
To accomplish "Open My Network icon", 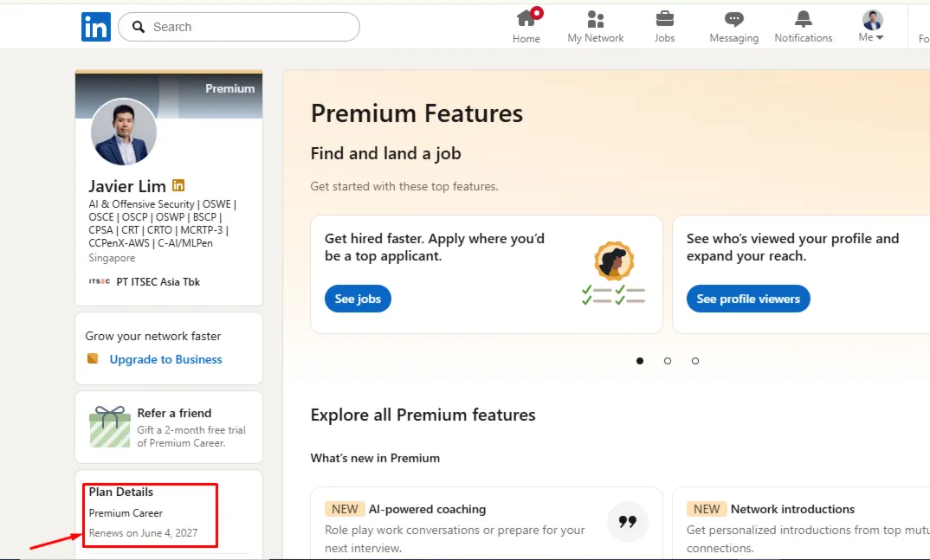I will 596,19.
